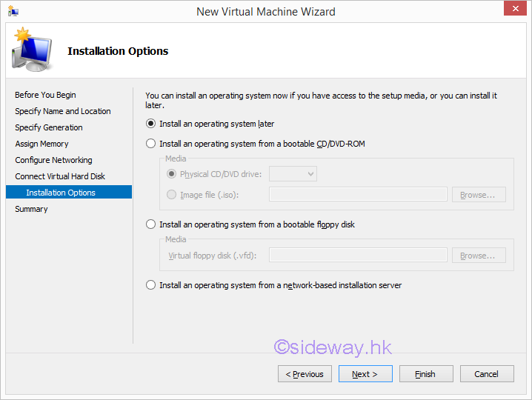Viewport: 532px width, 400px height.
Task: Open Specify Name and Location page
Action: pos(63,111)
